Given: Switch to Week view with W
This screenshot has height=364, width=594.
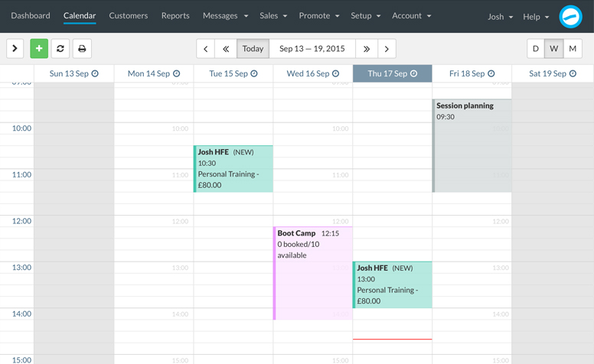Looking at the screenshot, I should (x=554, y=48).
